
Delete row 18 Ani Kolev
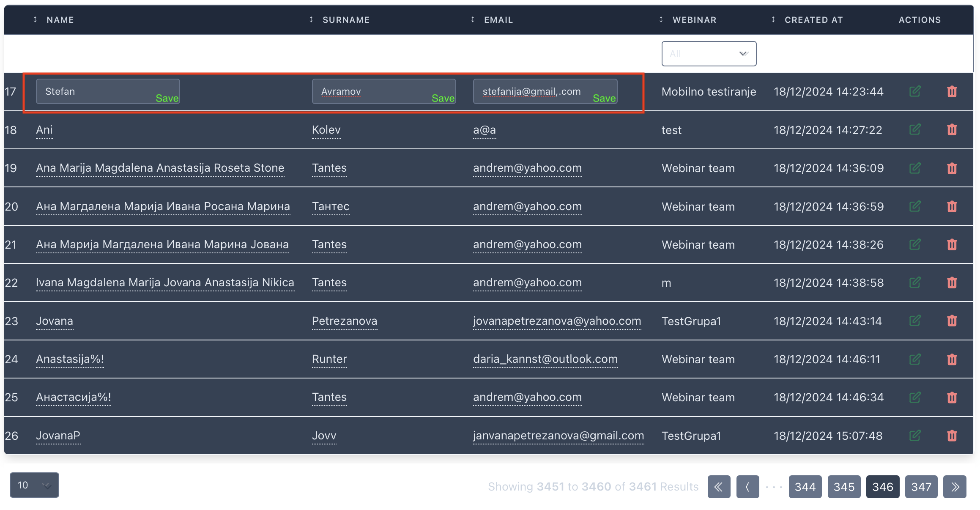point(952,129)
